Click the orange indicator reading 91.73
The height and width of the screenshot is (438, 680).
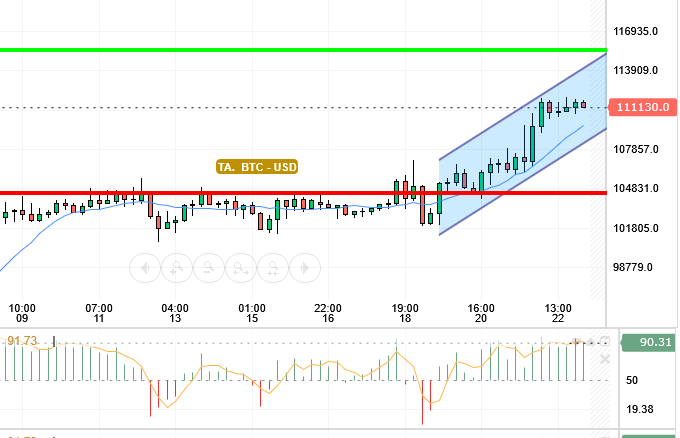point(22,341)
